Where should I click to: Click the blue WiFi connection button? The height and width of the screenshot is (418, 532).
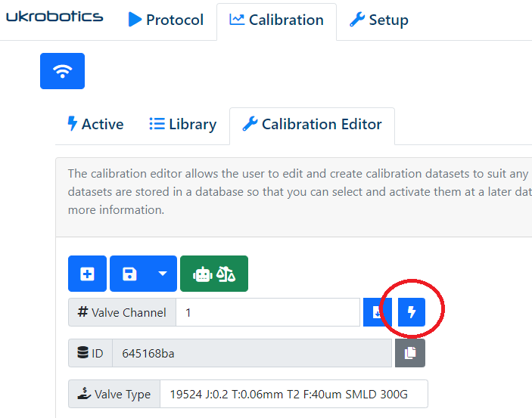pyautogui.click(x=62, y=71)
